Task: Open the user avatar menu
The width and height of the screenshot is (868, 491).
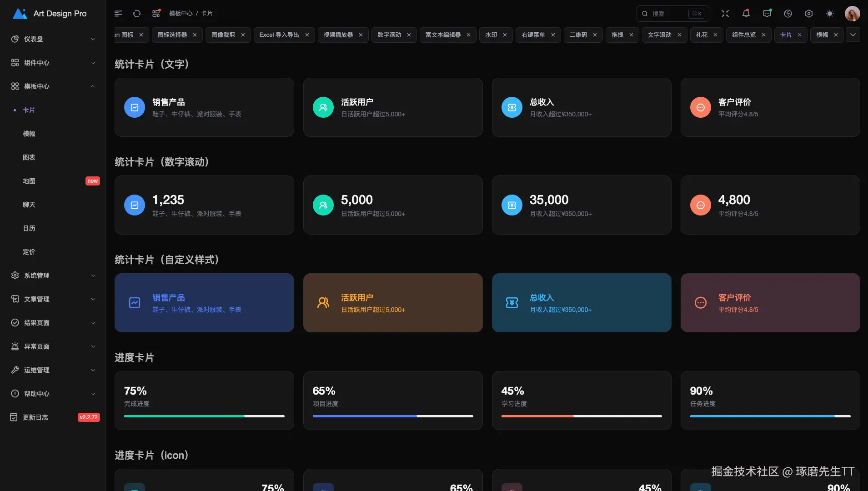Action: tap(853, 14)
